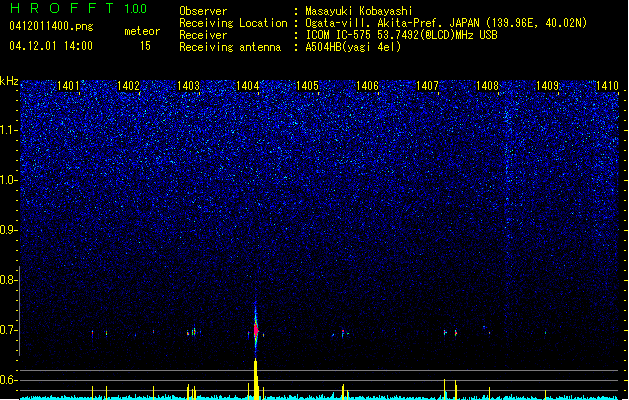
Task: Click the 1409 time marker
Action: (x=547, y=86)
